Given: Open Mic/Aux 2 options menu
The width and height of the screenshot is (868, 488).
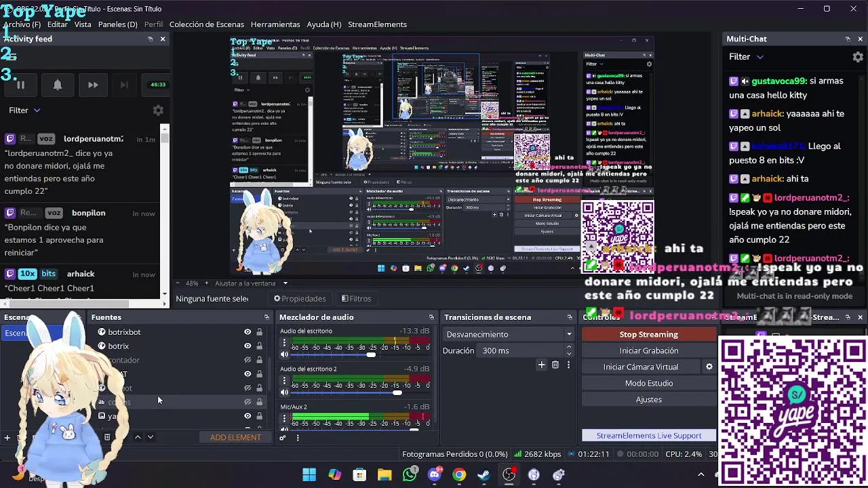Looking at the screenshot, I should (x=284, y=420).
